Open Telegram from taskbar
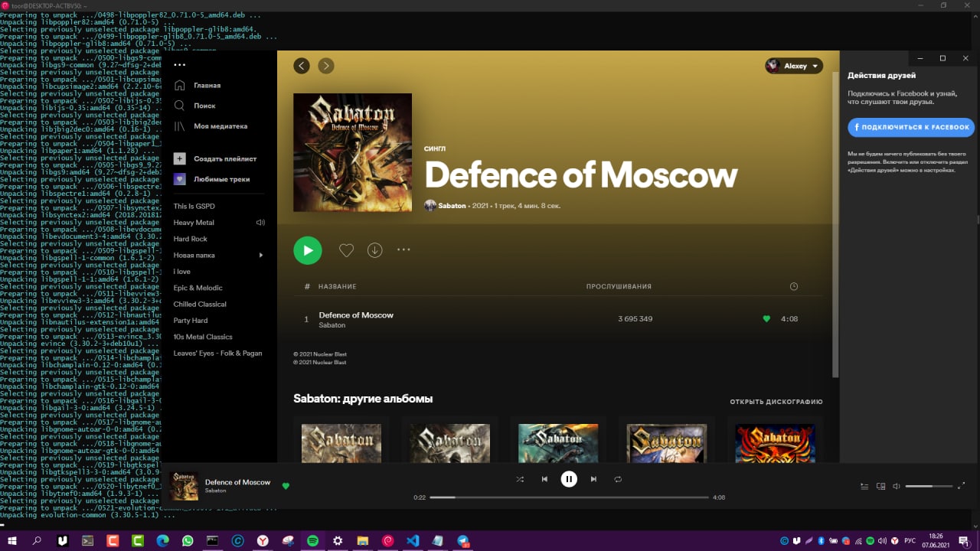This screenshot has width=980, height=551. (x=463, y=540)
